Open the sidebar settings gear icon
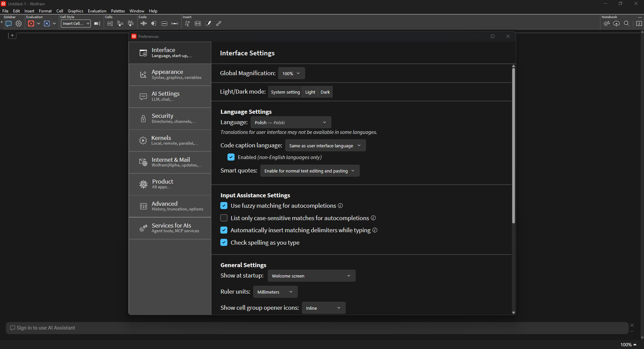 19,23
